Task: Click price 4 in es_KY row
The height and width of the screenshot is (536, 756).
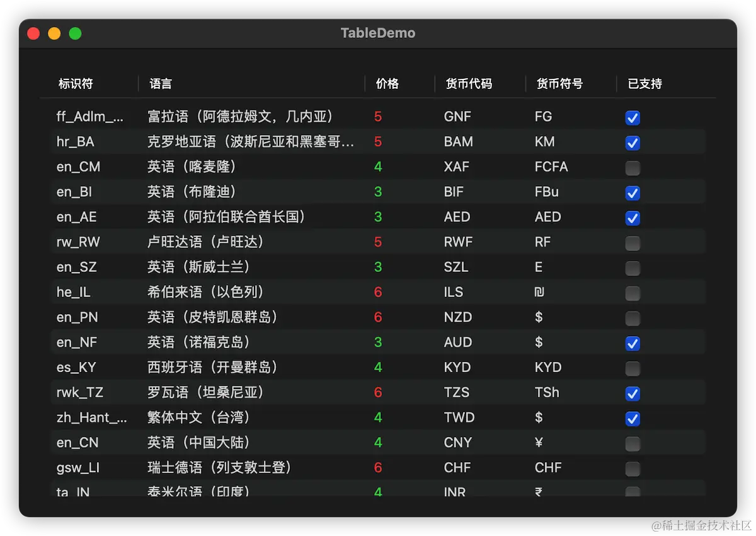Action: coord(378,367)
